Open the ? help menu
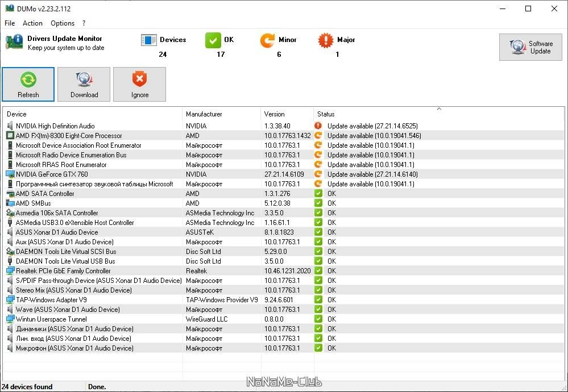Viewport: 568px width, 392px height. (x=84, y=23)
